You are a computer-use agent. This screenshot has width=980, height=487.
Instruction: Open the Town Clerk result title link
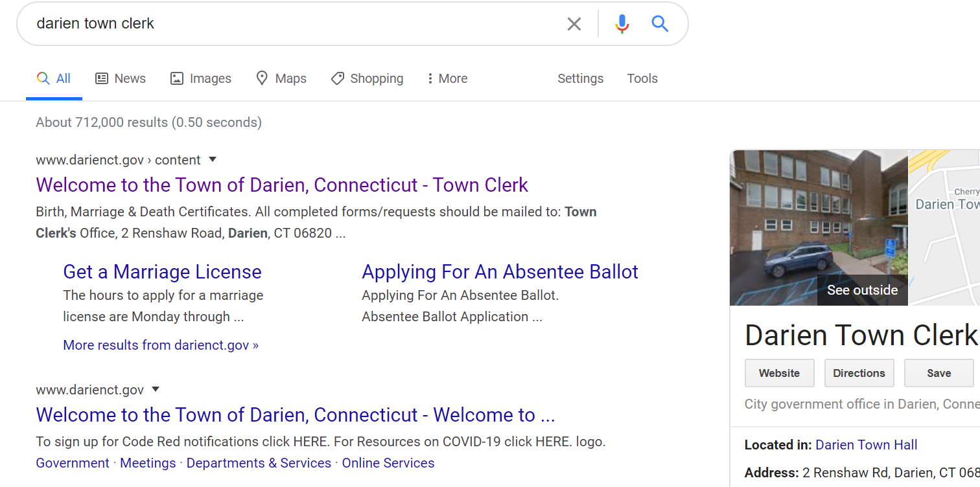282,185
